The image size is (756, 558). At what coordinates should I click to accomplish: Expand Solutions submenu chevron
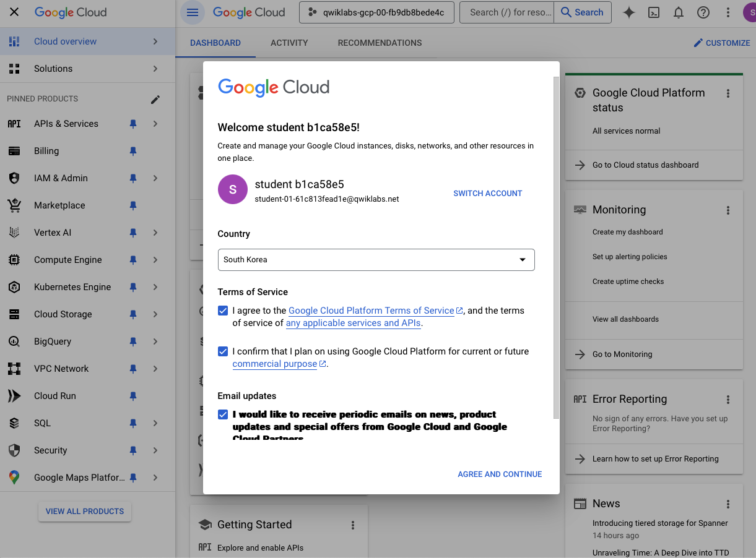coord(155,69)
